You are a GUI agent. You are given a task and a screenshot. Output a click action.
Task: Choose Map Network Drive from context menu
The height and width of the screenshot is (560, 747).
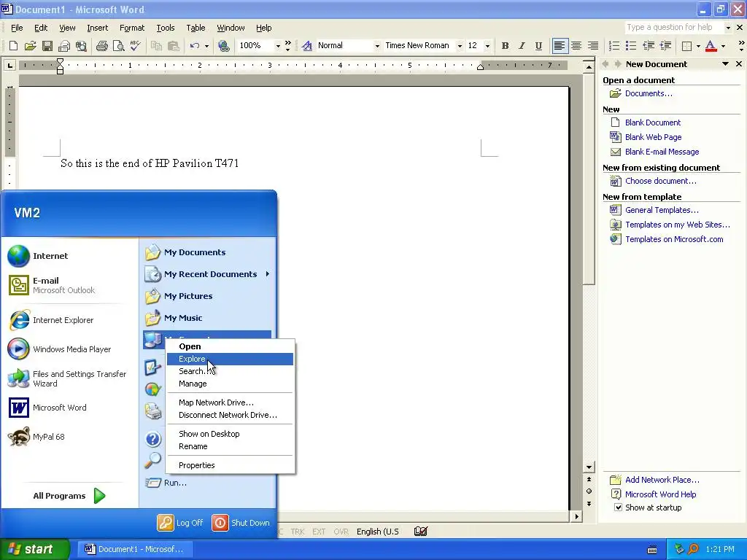click(230, 402)
